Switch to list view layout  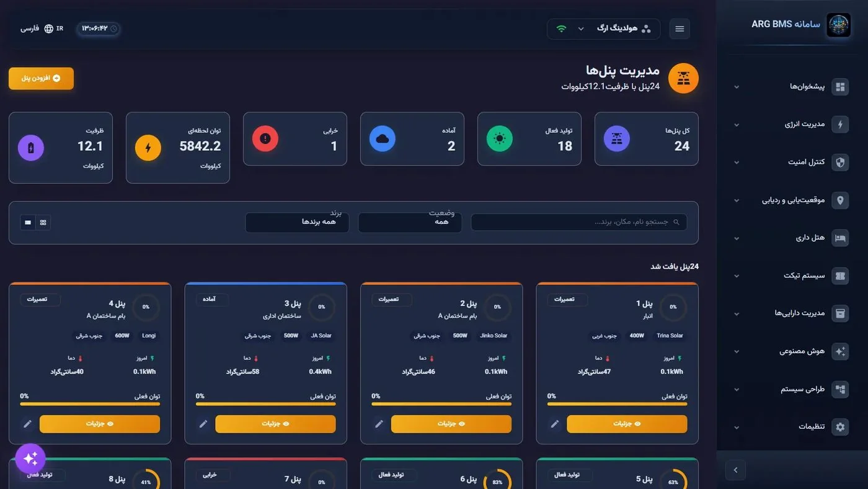[x=28, y=222]
